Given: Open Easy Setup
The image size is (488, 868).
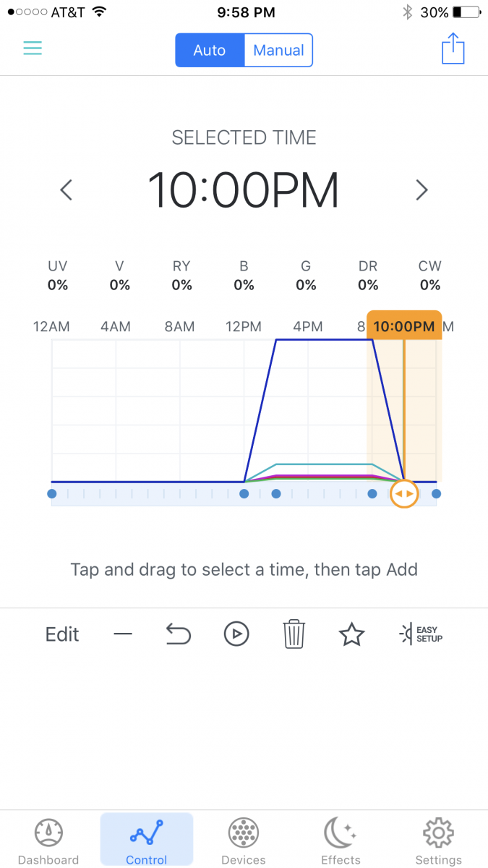Looking at the screenshot, I should (x=420, y=634).
